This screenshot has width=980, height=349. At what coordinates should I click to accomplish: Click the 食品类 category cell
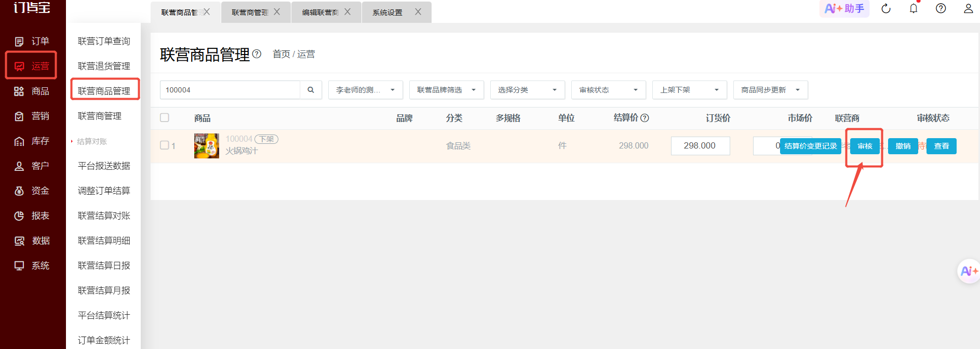pyautogui.click(x=458, y=146)
